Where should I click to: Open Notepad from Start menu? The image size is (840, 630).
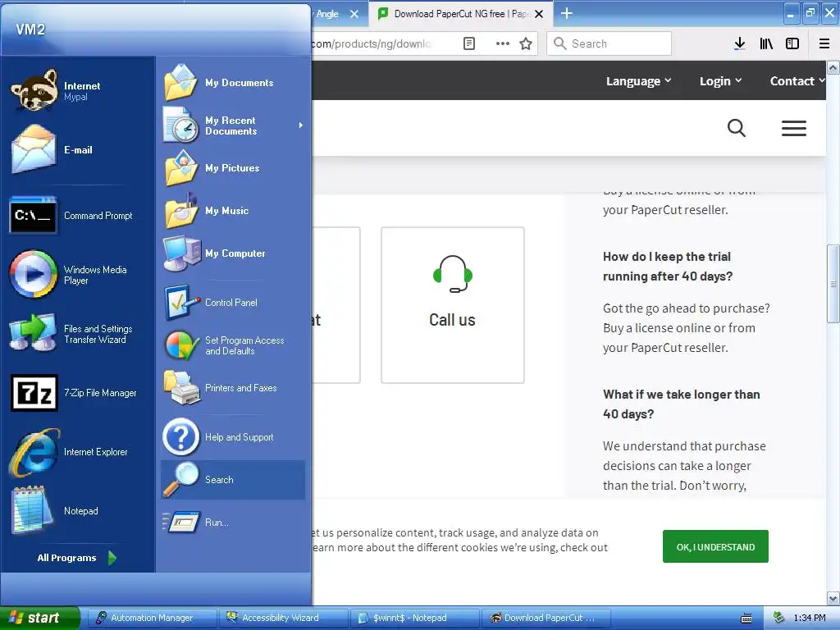pyautogui.click(x=78, y=510)
